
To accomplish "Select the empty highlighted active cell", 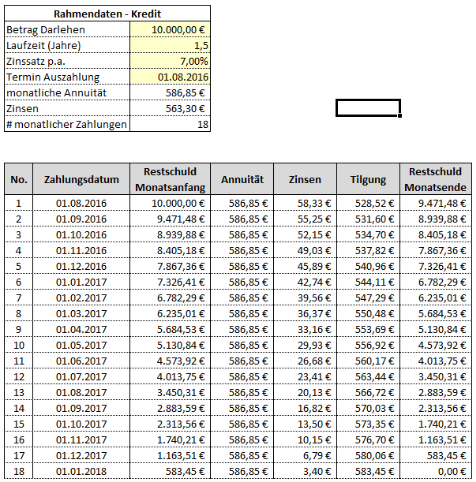I will (x=368, y=108).
